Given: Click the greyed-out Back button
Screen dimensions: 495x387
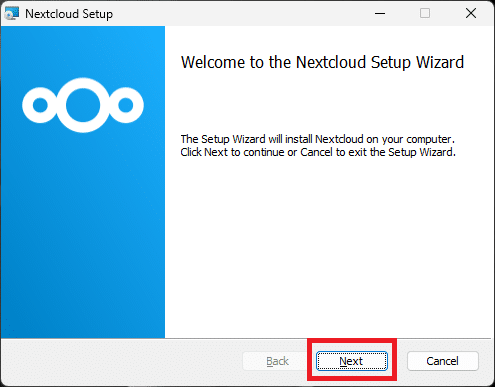Looking at the screenshot, I should click(x=277, y=361).
